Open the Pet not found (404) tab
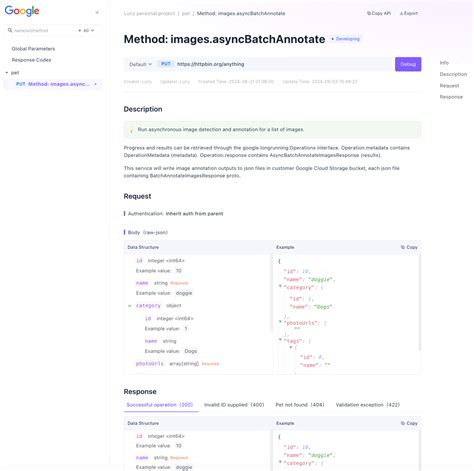This screenshot has width=474, height=471. coord(300,405)
